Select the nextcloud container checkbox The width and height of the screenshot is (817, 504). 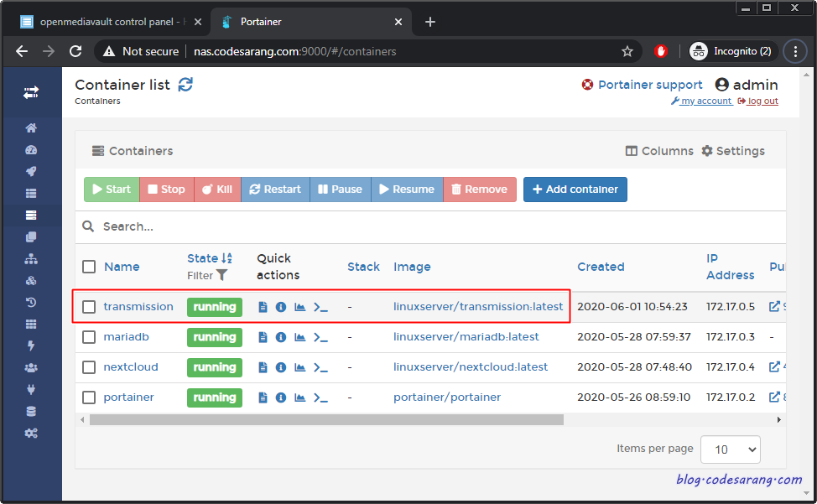[89, 367]
